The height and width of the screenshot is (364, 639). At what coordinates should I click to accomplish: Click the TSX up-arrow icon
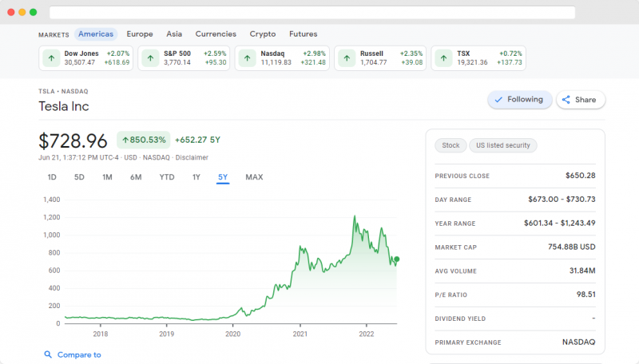click(443, 58)
